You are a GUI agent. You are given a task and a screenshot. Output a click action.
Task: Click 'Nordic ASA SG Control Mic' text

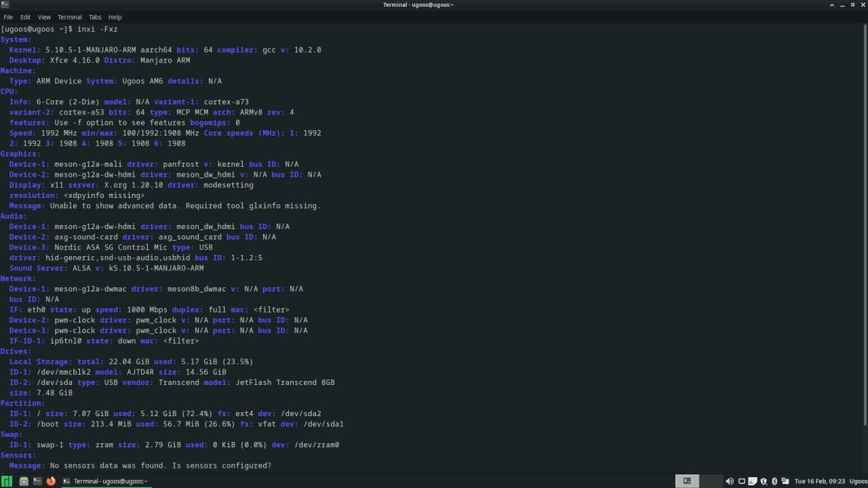[x=111, y=247]
